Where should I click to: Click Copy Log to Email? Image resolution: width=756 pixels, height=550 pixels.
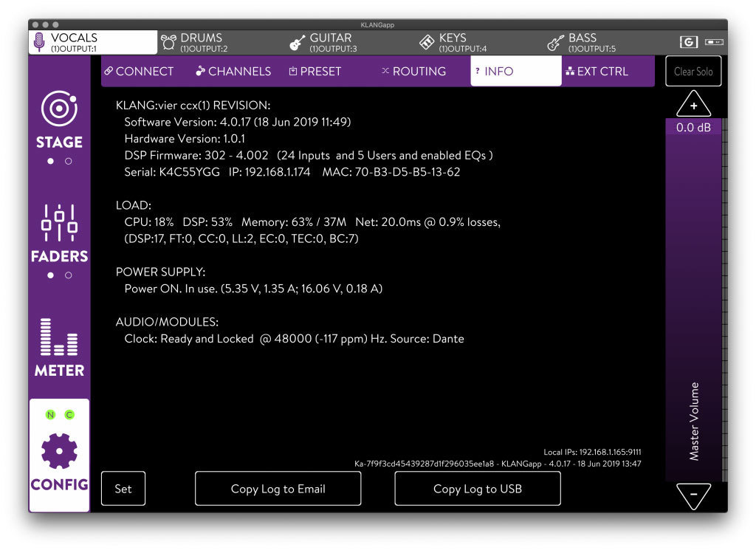(x=278, y=489)
